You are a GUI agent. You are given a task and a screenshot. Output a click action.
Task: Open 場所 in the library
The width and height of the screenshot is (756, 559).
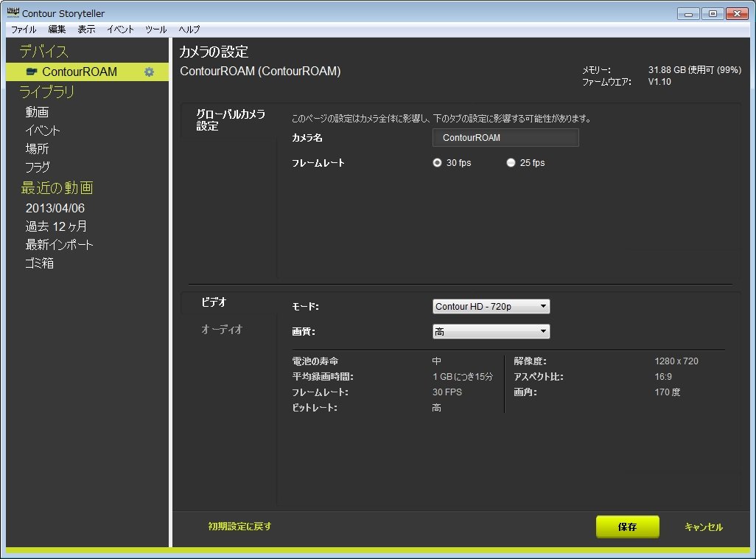(37, 149)
